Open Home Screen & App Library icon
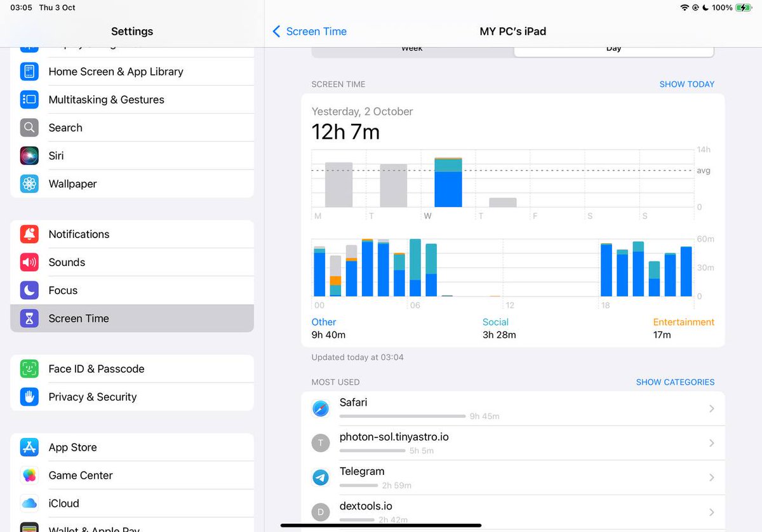The height and width of the screenshot is (532, 762). tap(29, 72)
